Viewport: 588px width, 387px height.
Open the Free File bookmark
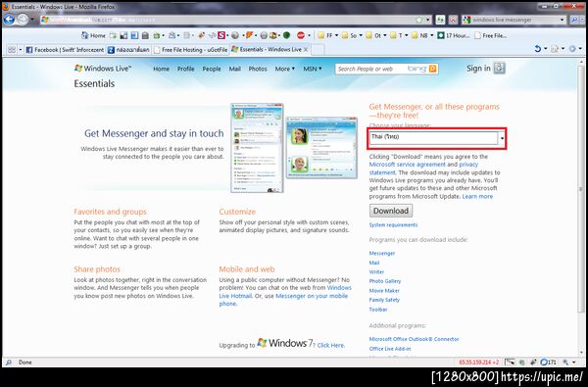491,35
